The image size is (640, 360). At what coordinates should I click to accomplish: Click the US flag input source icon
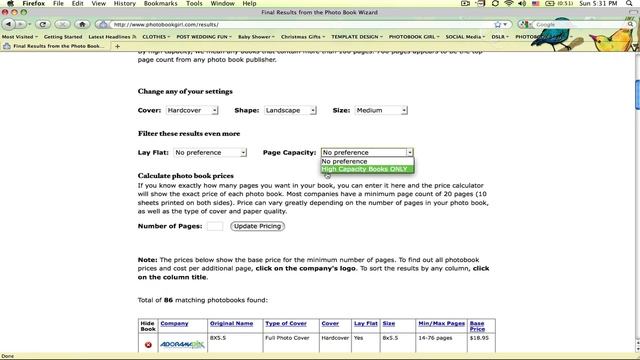[x=536, y=3]
